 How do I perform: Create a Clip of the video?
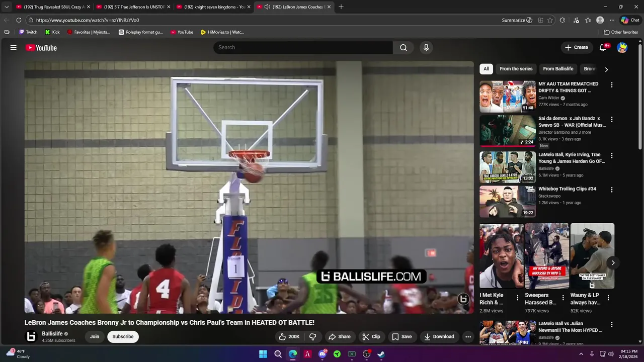(371, 337)
